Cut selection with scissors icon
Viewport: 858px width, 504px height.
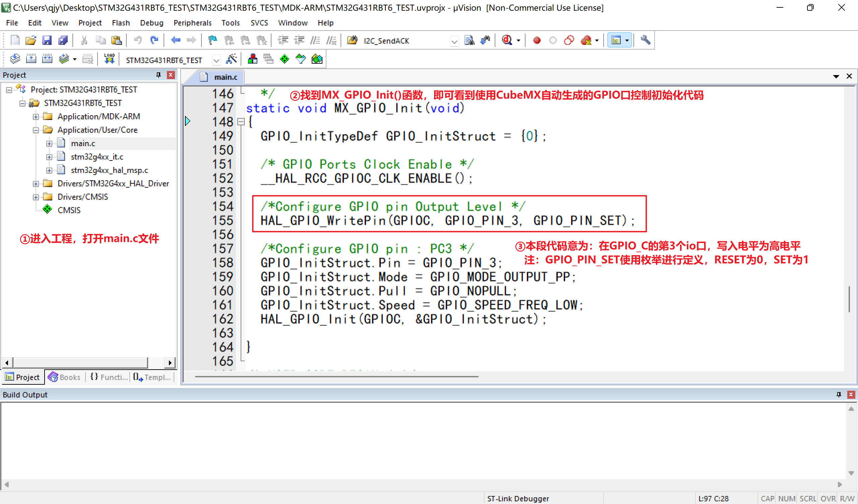[x=84, y=40]
